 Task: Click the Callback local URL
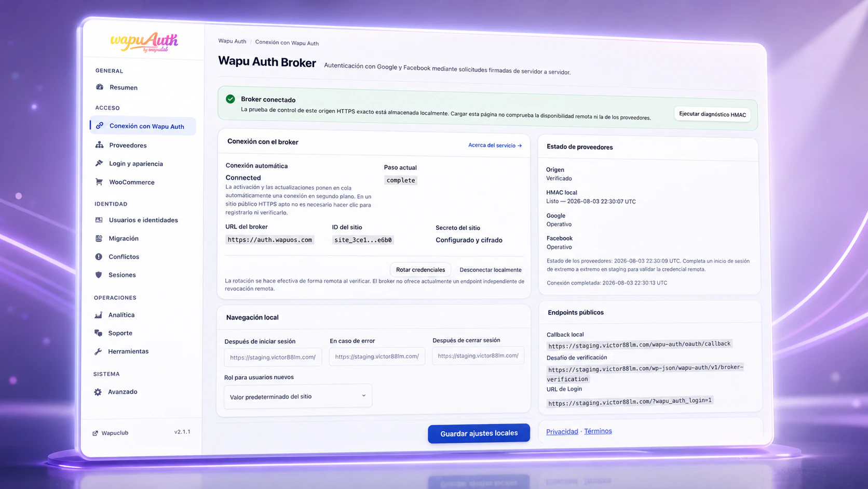639,345
